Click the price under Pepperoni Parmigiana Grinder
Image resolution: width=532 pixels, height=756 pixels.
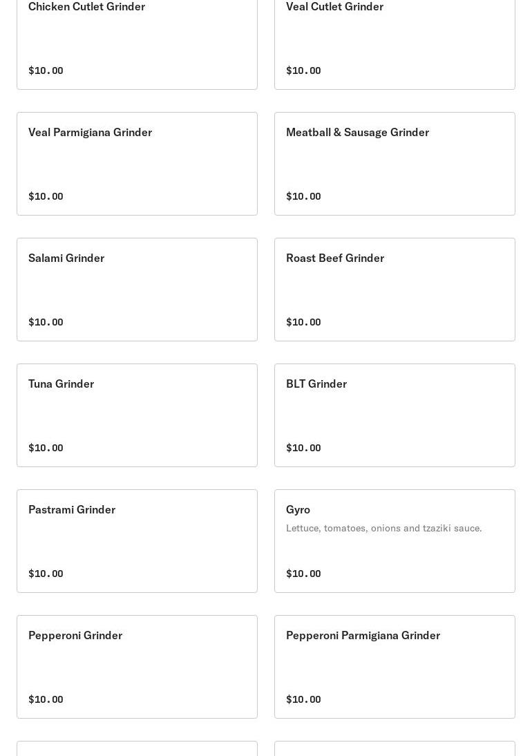pos(303,699)
